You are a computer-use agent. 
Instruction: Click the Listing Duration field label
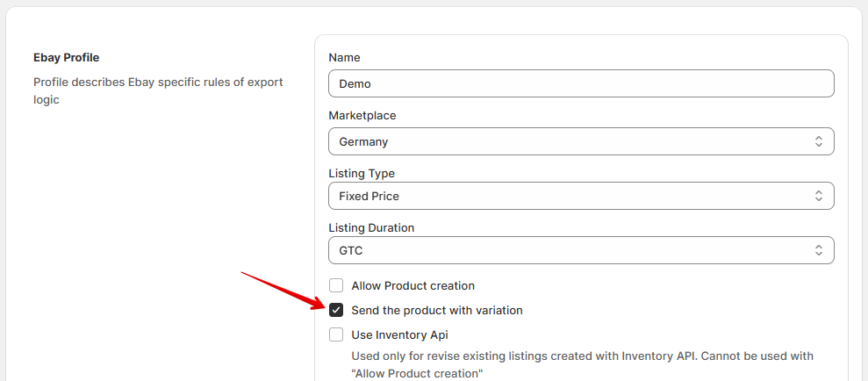(371, 227)
